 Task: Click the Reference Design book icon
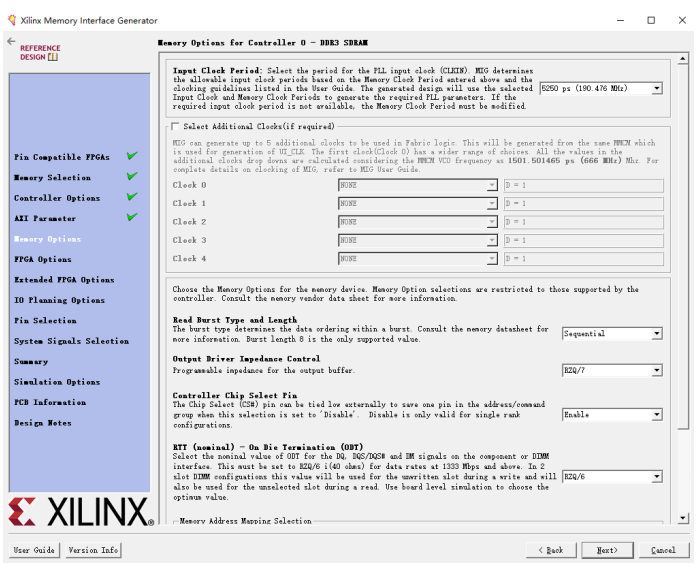[x=53, y=57]
